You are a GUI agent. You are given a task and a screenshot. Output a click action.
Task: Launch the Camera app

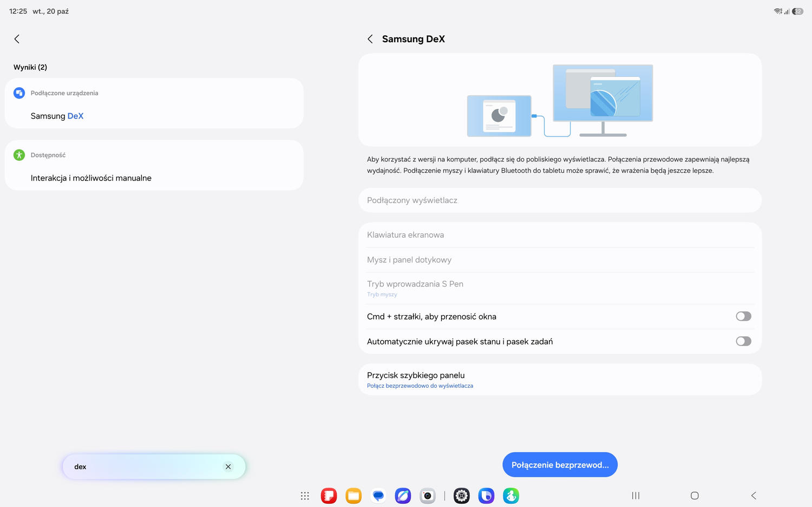tap(428, 496)
